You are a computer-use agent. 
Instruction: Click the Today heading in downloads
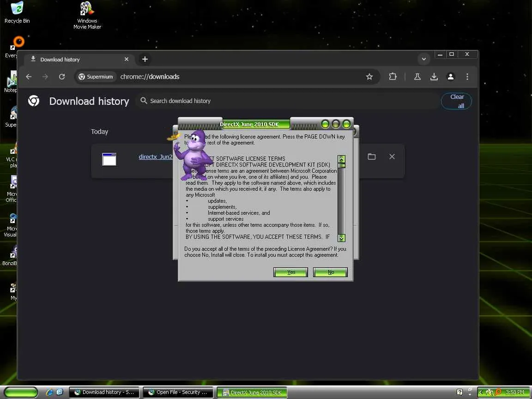[99, 132]
